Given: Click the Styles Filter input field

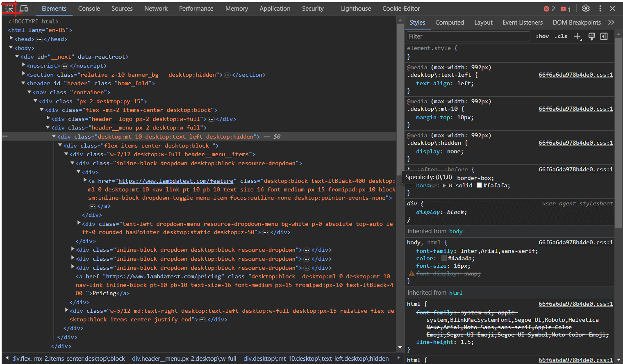Looking at the screenshot, I should coord(468,36).
